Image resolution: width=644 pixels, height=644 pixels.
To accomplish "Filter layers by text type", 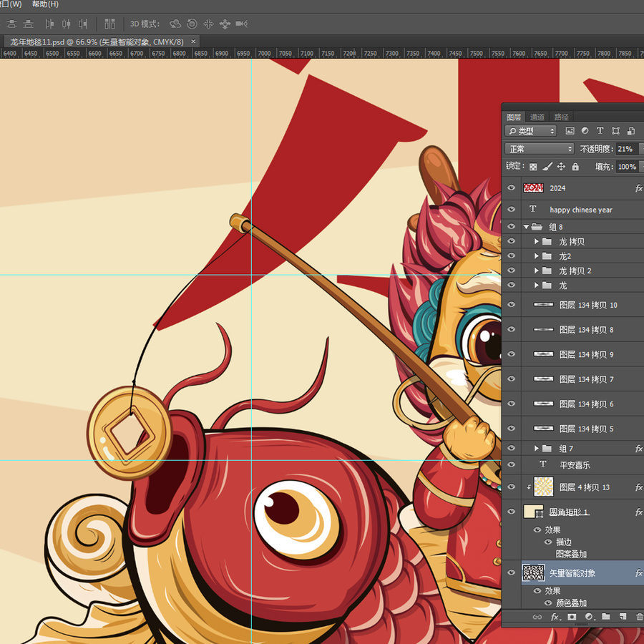I will point(600,131).
